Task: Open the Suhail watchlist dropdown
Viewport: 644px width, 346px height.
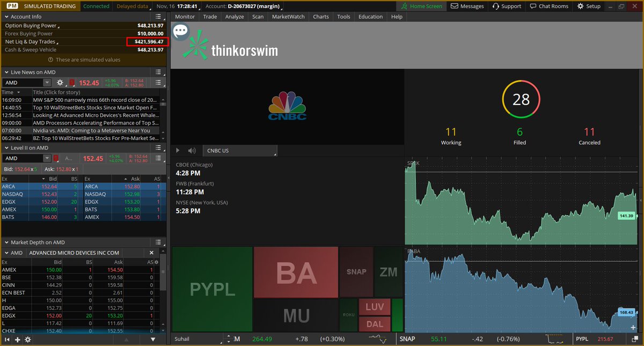Action: 199,339
